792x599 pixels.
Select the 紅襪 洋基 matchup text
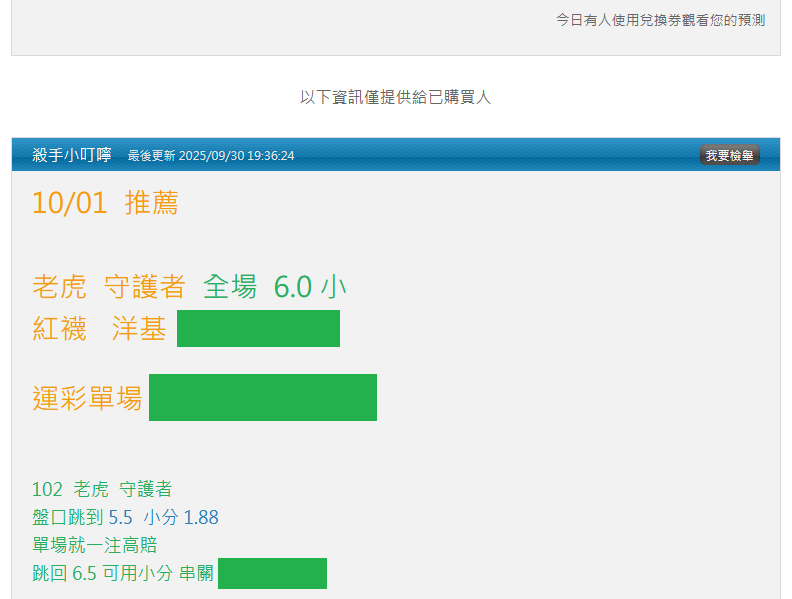coord(99,329)
